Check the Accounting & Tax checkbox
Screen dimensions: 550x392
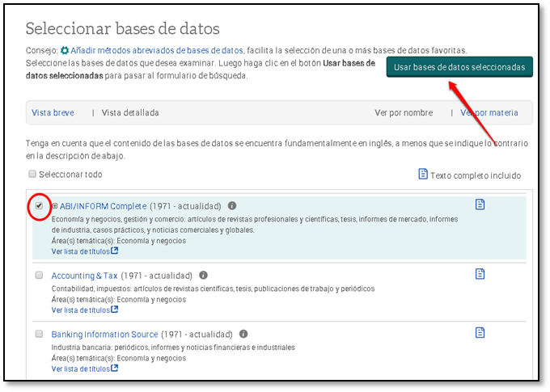39,276
